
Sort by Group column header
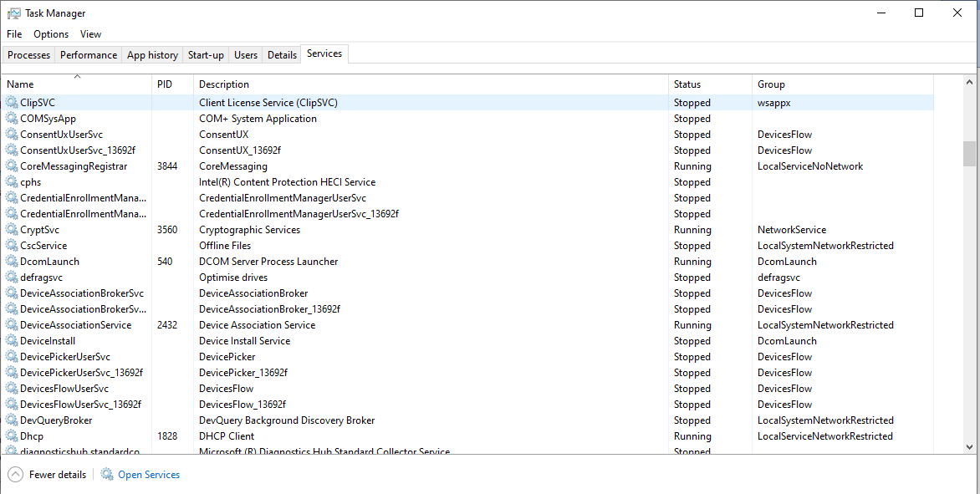coord(843,84)
